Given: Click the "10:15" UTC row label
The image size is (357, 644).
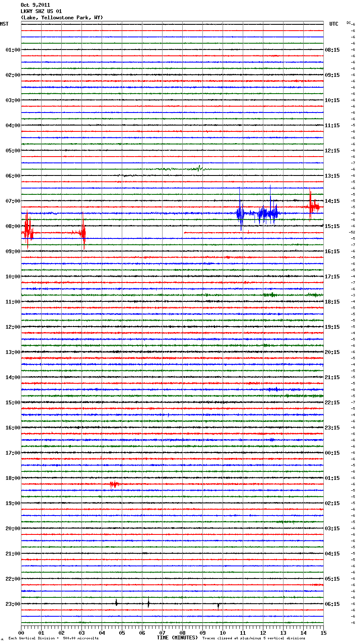Looking at the screenshot, I should click(x=332, y=100).
